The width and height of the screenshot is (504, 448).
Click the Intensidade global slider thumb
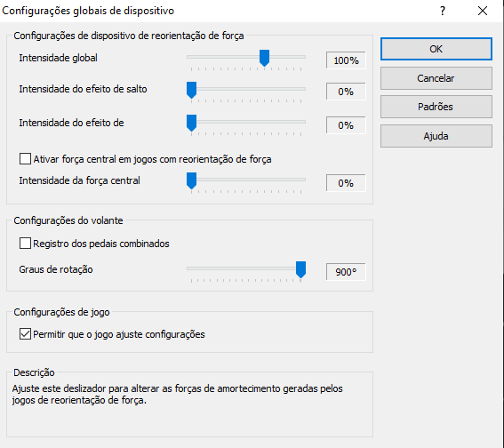point(264,58)
